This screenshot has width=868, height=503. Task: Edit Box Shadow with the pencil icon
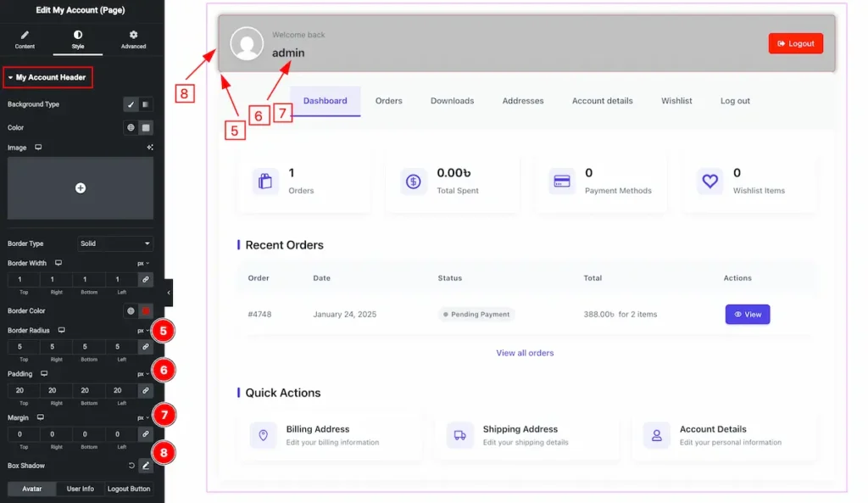[146, 466]
